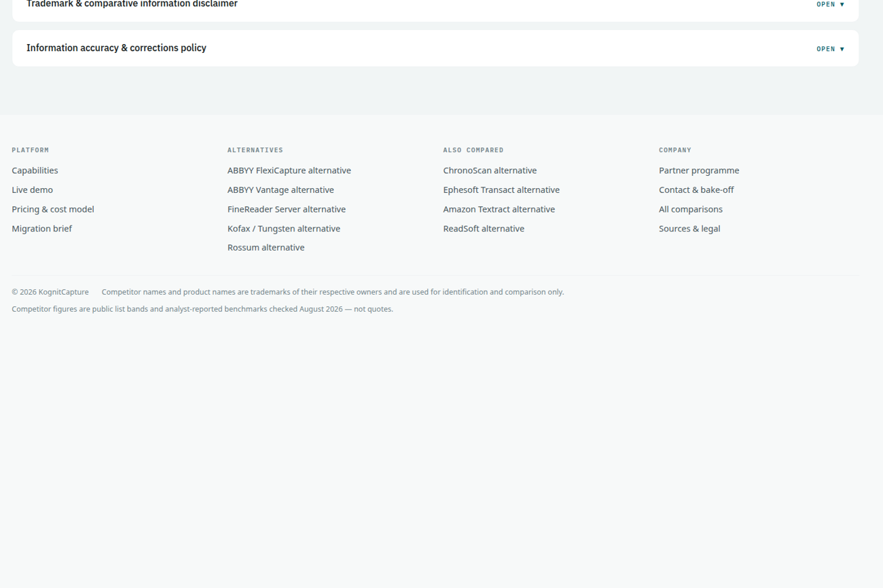Open FineReader Server alternative link
Image resolution: width=883 pixels, height=588 pixels.
[x=287, y=209]
